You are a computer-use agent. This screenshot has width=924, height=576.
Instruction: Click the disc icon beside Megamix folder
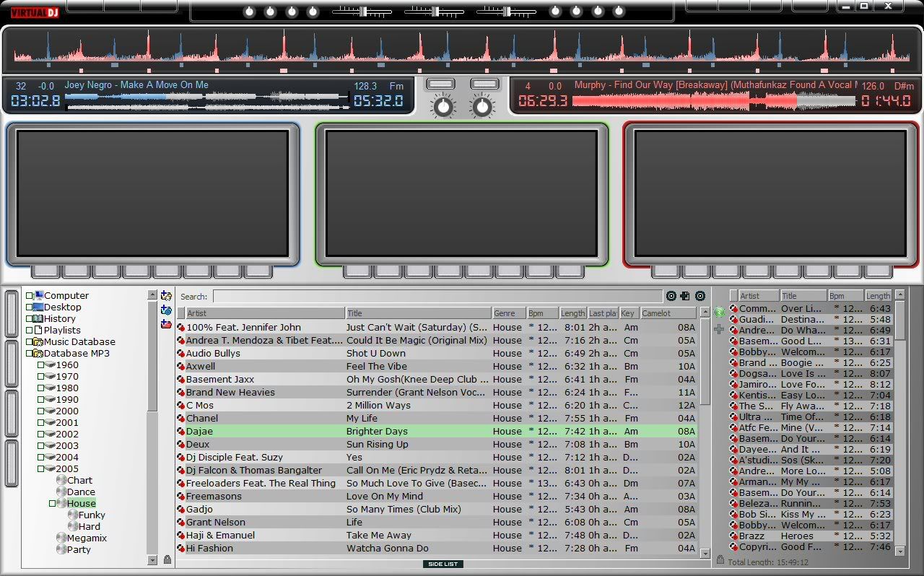pyautogui.click(x=61, y=538)
